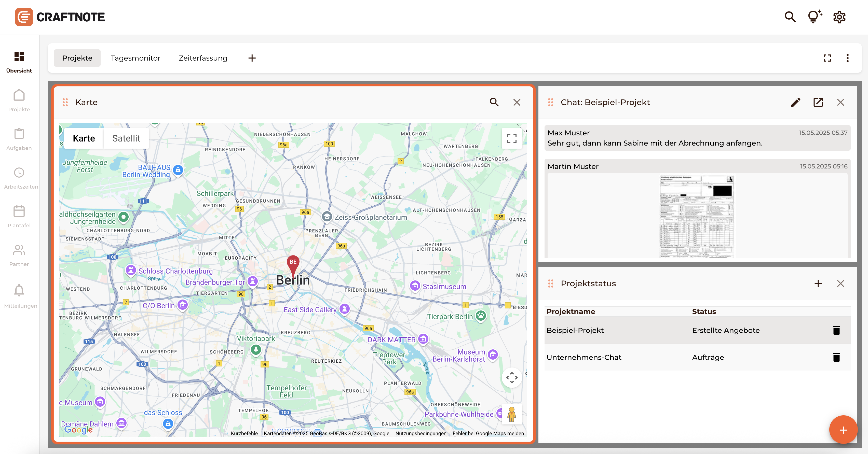Screen dimensions: 868x454
Task: Edit the Chat widget with pencil
Action: (796, 102)
